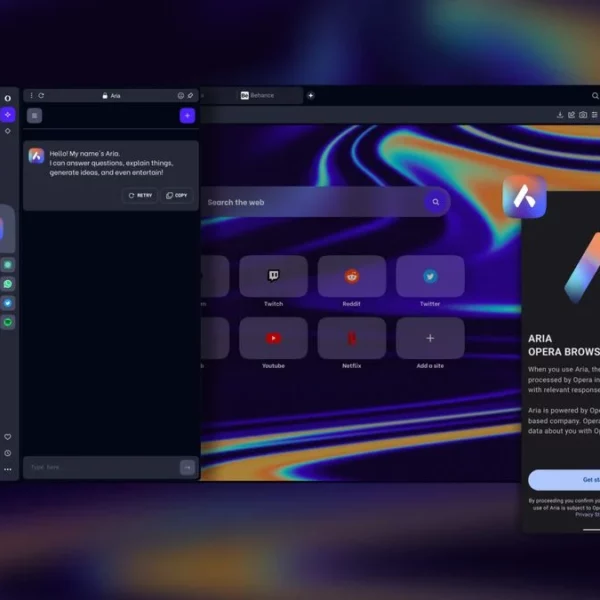600x600 pixels.
Task: Open the Opera logo menu in sidebar
Action: pos(8,98)
